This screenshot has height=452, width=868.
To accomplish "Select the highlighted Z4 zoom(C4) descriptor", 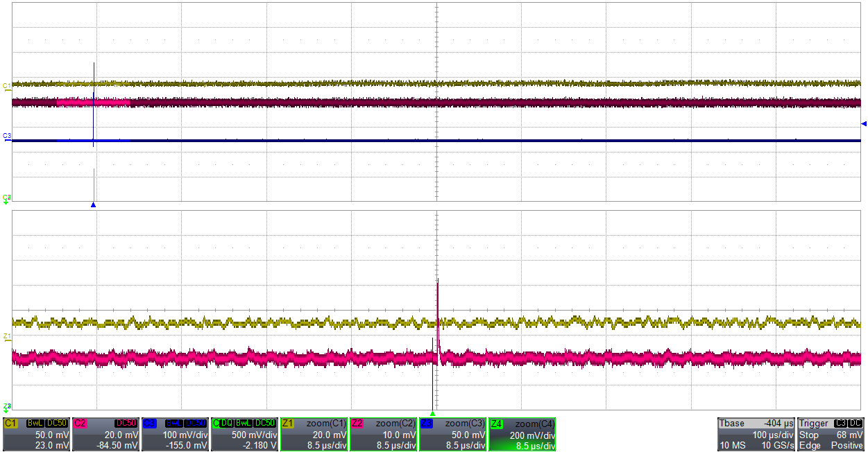I will click(522, 434).
